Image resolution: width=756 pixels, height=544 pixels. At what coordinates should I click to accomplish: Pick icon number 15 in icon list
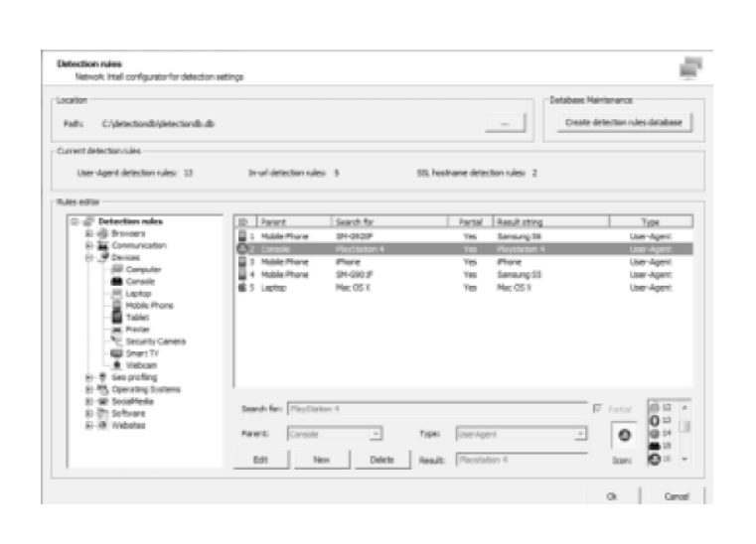click(x=655, y=446)
